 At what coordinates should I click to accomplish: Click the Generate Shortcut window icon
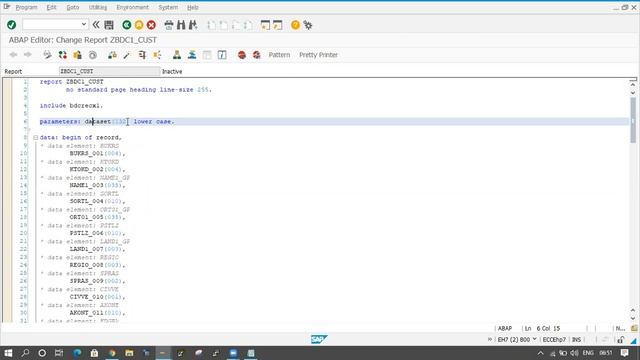pos(278,25)
